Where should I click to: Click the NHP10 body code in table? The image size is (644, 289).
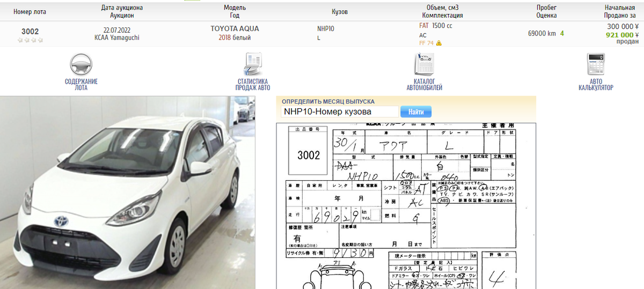[326, 29]
